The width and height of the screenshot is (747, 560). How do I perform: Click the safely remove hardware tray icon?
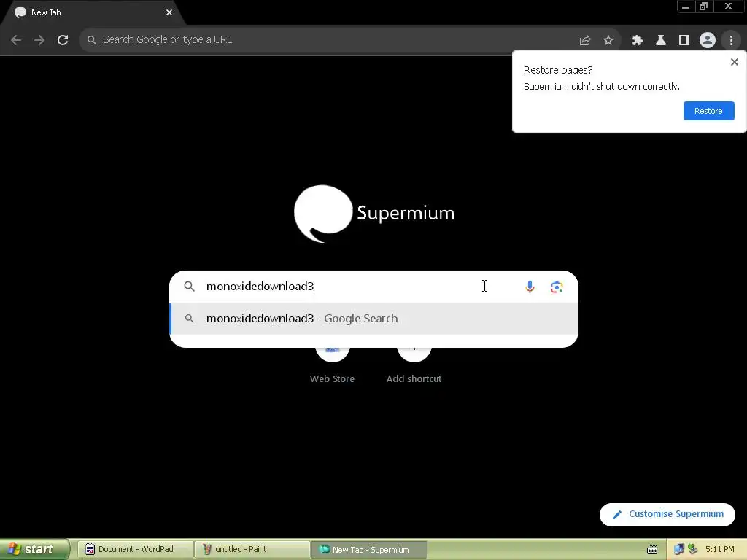click(x=693, y=550)
